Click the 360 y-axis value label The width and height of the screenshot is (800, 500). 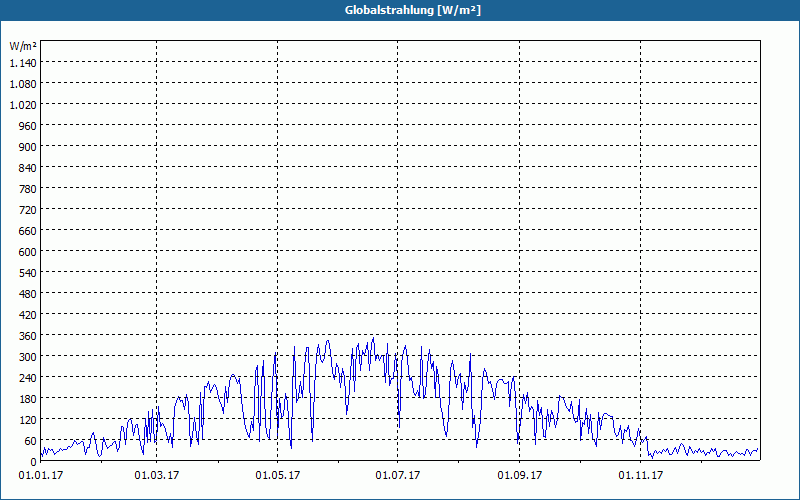pos(28,336)
